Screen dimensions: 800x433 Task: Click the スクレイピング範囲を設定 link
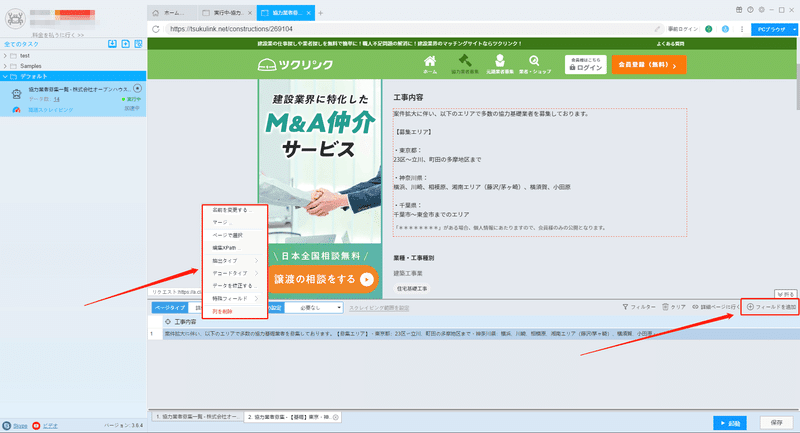point(379,308)
